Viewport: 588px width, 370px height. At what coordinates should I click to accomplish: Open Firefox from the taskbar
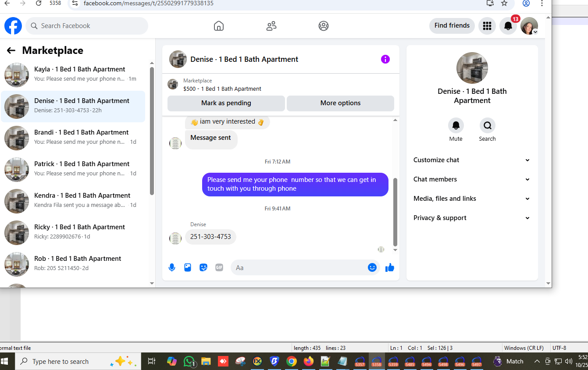coord(309,361)
